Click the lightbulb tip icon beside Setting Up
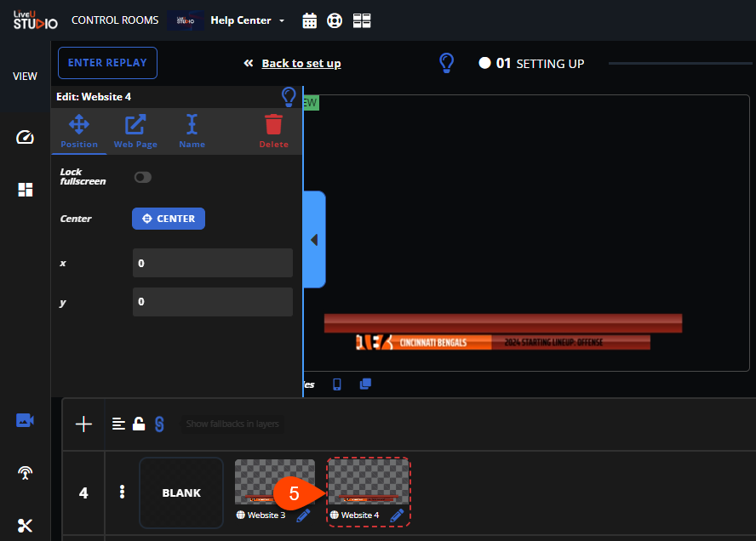Screen dimensions: 756x541 click(446, 63)
